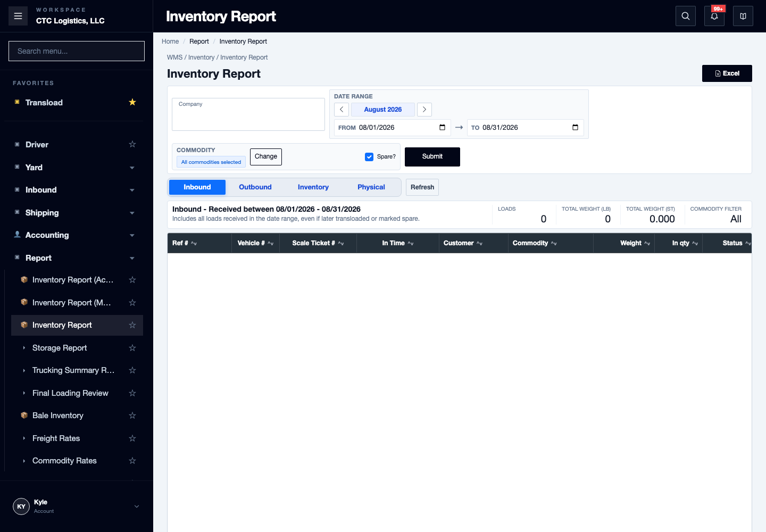Click the Freight Rates star icon
Viewport: 766px width, 532px height.
[132, 438]
